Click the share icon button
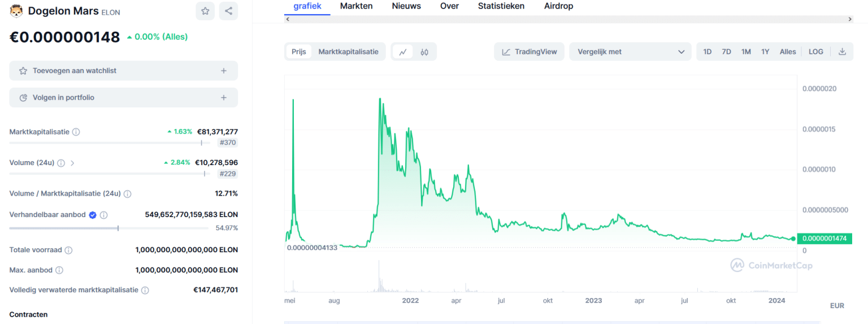 [228, 11]
